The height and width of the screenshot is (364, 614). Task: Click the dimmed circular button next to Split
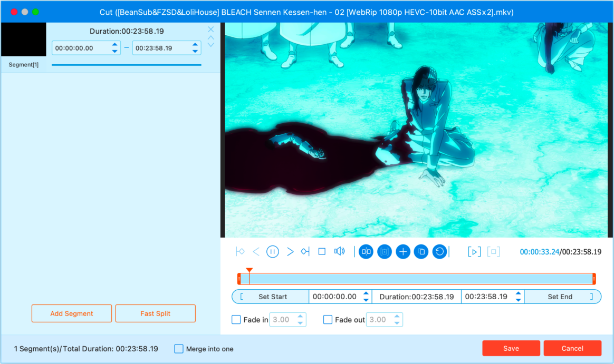point(385,251)
